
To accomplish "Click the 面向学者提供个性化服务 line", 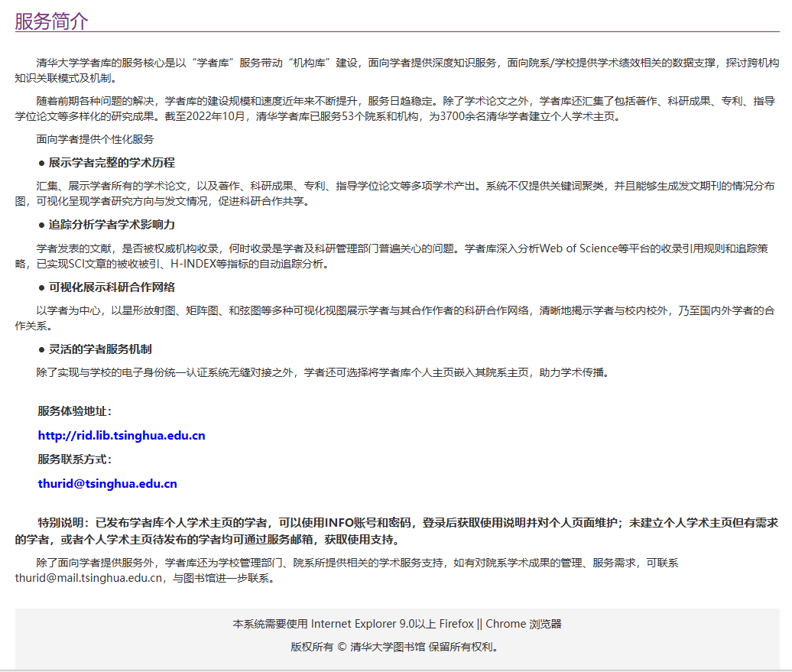I will 95,139.
